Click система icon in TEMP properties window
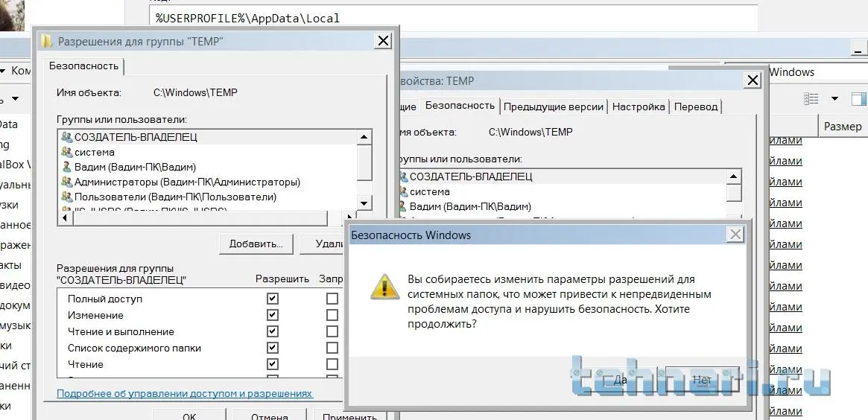Screen dimensions: 868x420 point(402,191)
